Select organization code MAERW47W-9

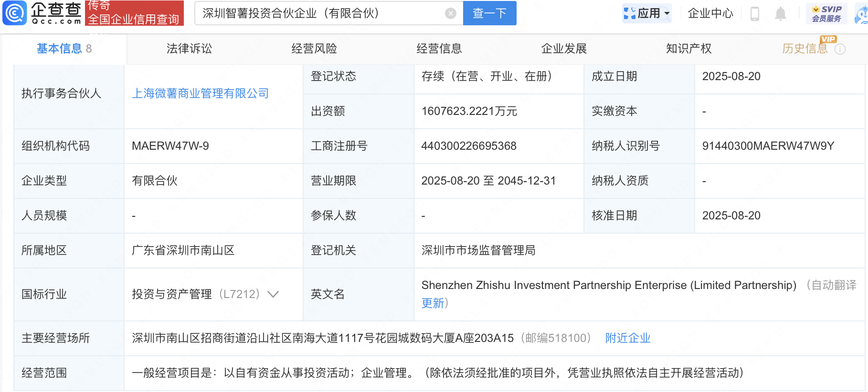pyautogui.click(x=170, y=146)
